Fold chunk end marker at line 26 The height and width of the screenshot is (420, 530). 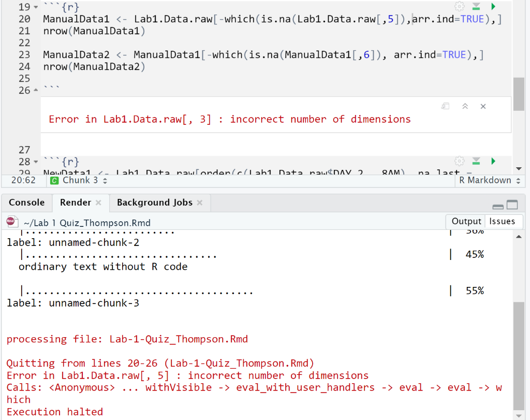click(36, 90)
